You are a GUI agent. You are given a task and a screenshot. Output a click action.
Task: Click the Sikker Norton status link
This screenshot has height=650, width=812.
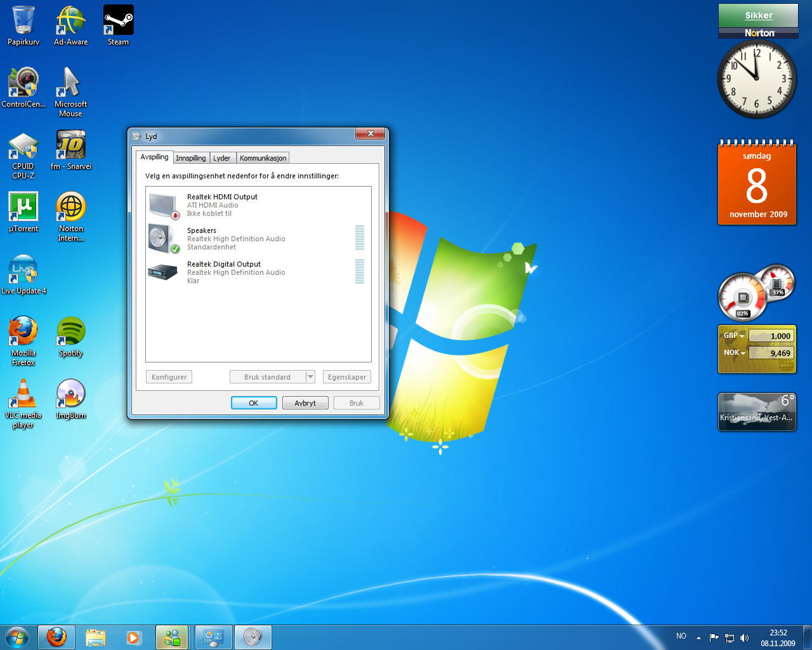click(x=758, y=15)
